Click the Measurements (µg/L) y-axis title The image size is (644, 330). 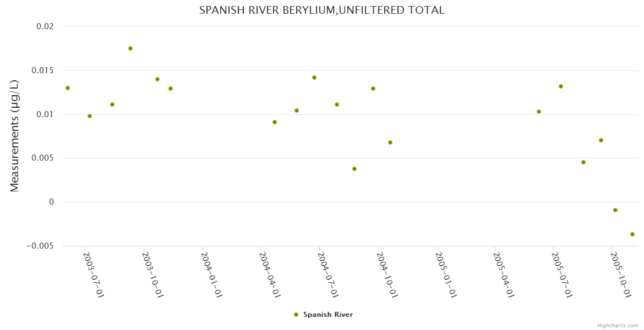(x=14, y=136)
